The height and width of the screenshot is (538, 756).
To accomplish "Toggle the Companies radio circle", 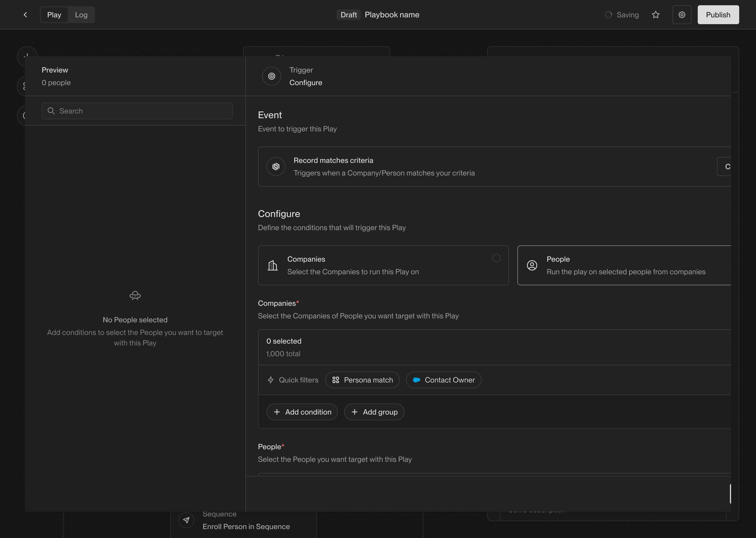I will click(x=496, y=258).
